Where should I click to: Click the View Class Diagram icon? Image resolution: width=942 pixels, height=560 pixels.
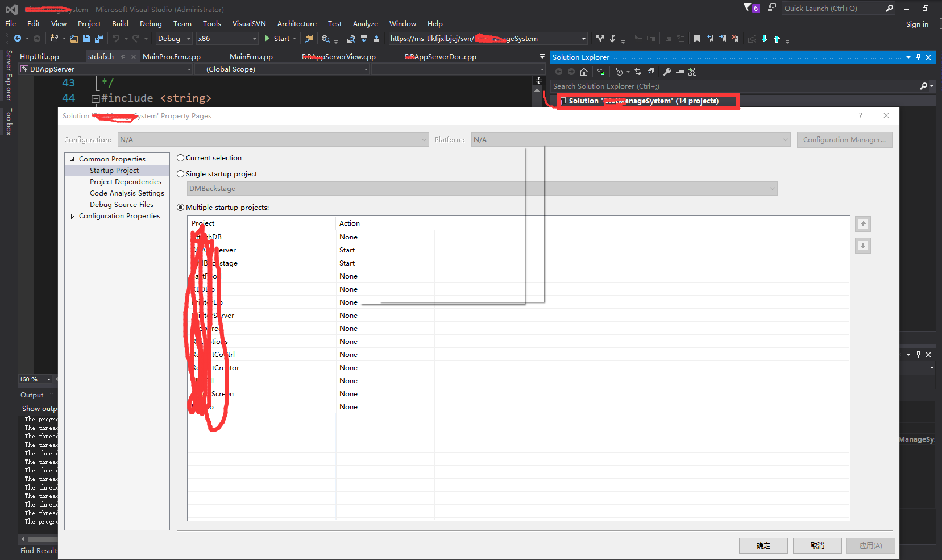[692, 72]
